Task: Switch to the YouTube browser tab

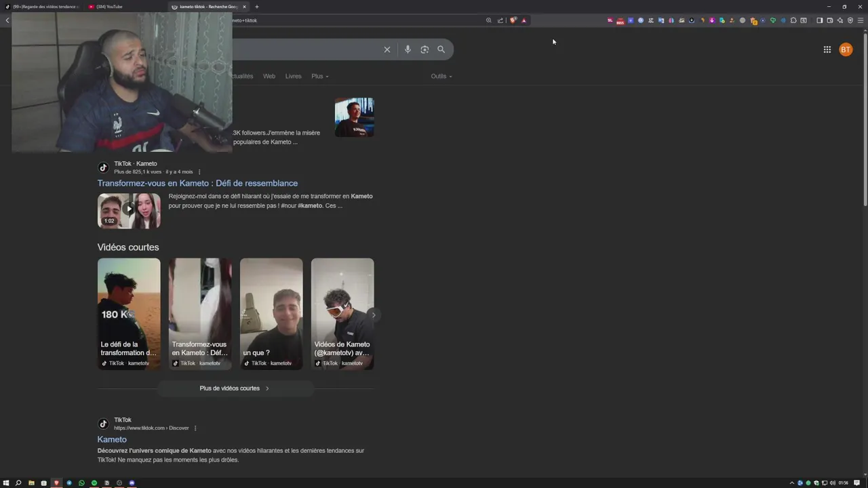Action: (x=125, y=7)
